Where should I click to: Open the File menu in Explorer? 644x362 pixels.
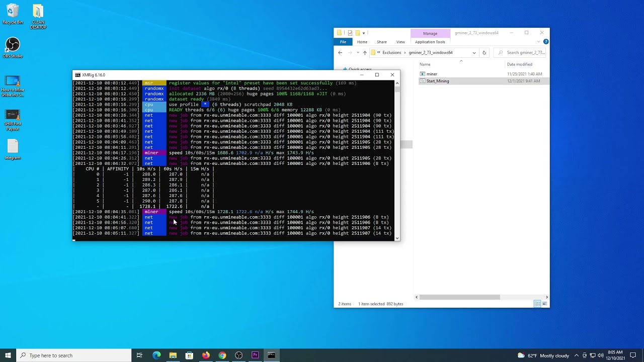tap(343, 42)
